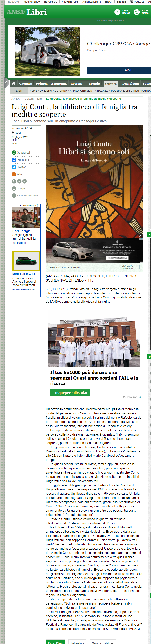Select the Cultura tab
This screenshot has height=644, width=151.
(x=111, y=84)
